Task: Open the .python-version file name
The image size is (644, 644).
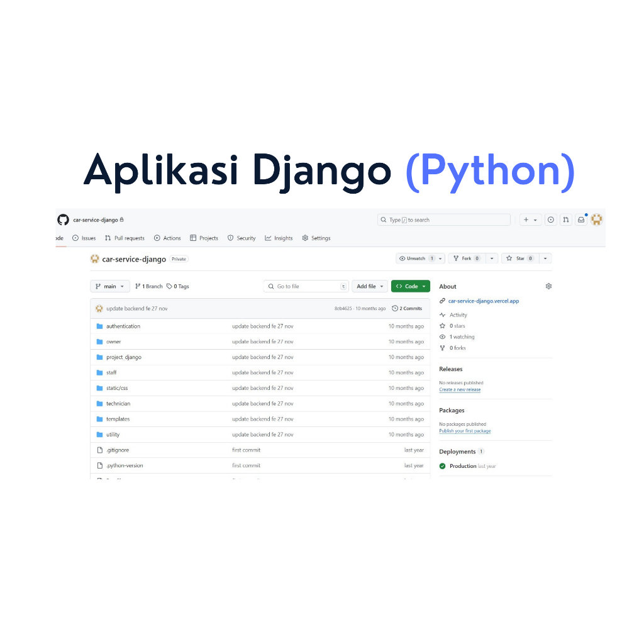Action: pyautogui.click(x=125, y=465)
